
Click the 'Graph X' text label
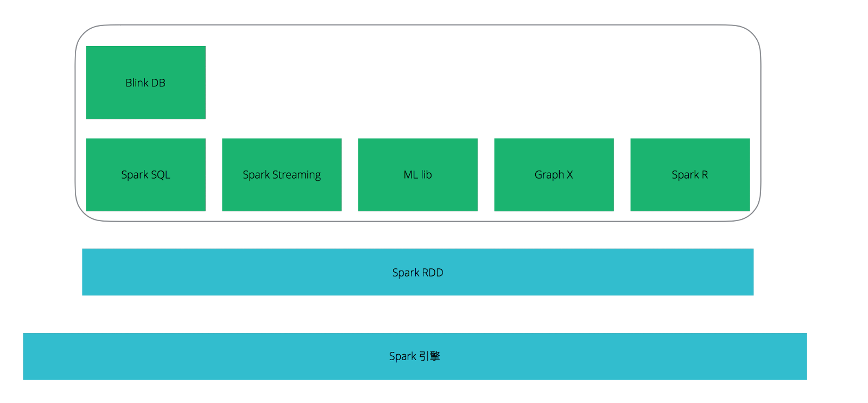pyautogui.click(x=554, y=175)
